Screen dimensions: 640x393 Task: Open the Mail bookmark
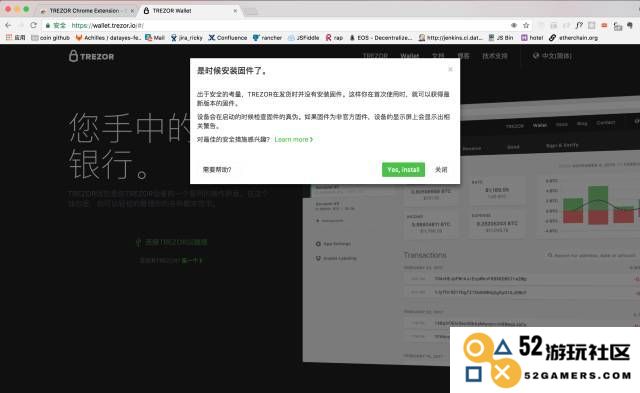(155, 38)
